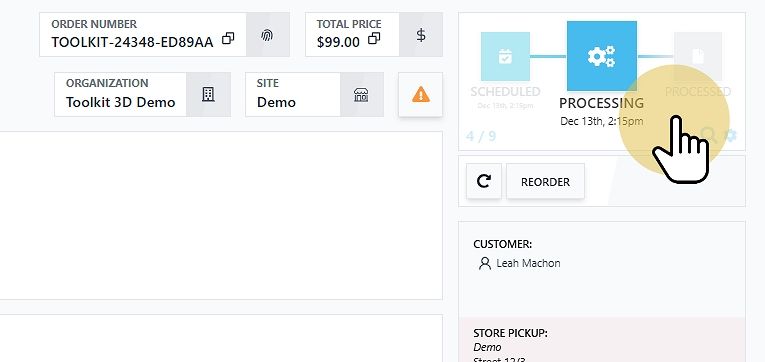Click the Store Pickup address section
The height and width of the screenshot is (362, 765).
pos(602,340)
